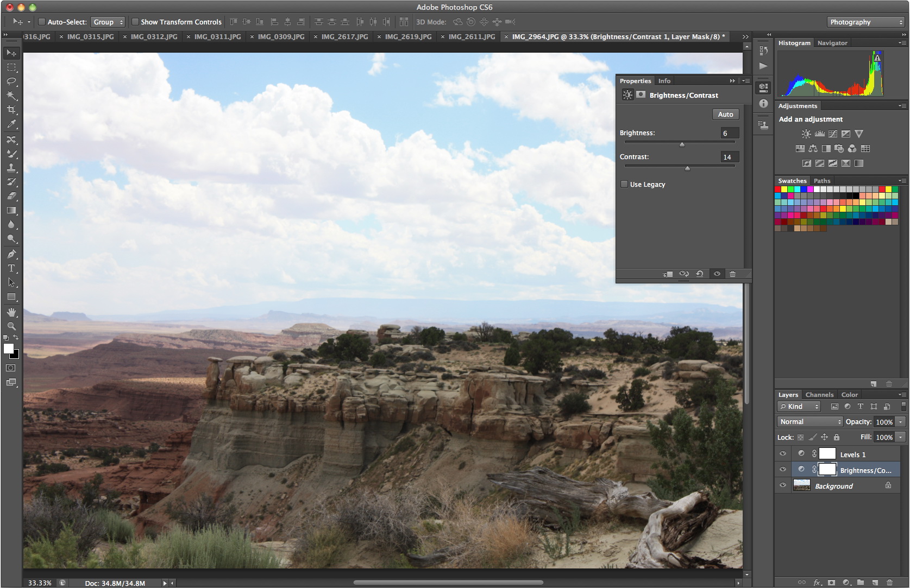The width and height of the screenshot is (910, 588).
Task: Select the Zoom tool
Action: pos(12,326)
